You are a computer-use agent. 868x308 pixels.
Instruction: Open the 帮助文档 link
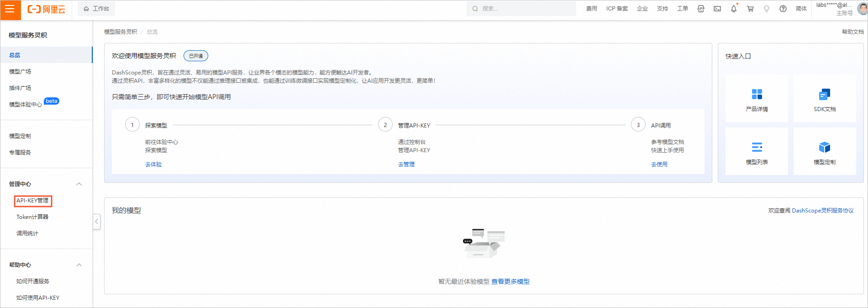click(852, 32)
